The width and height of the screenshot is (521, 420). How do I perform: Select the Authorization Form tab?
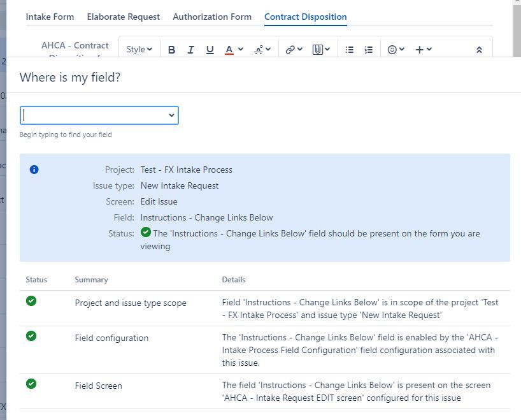pos(212,17)
